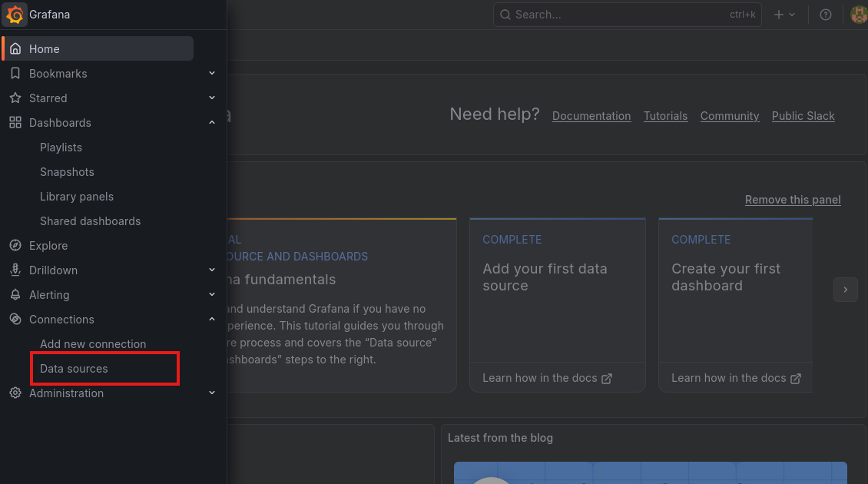
Task: Click the plus new item icon
Action: [779, 15]
